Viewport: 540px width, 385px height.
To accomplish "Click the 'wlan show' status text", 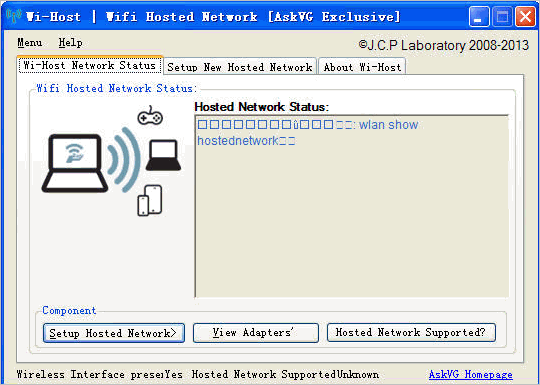I will point(388,124).
